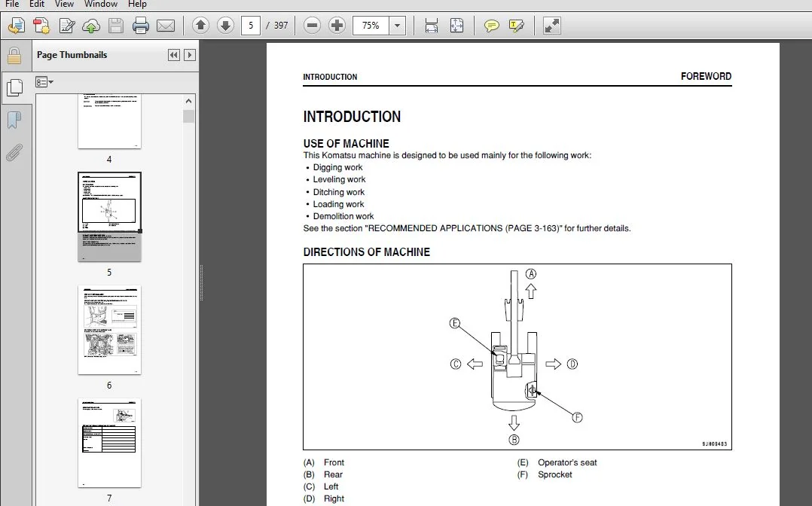Open the Edit menu
Image resolution: width=812 pixels, height=506 pixels.
37,5
